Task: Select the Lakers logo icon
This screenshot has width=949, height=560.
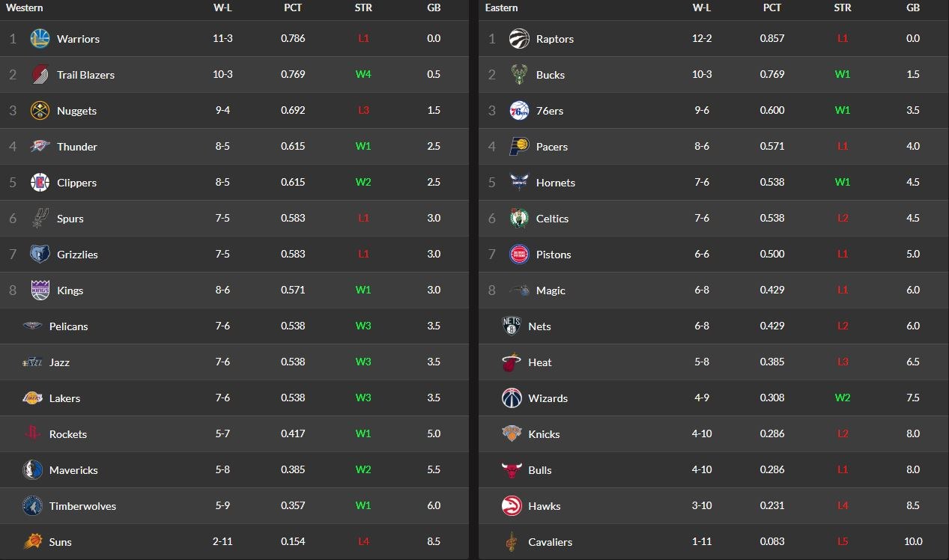Action: 32,398
